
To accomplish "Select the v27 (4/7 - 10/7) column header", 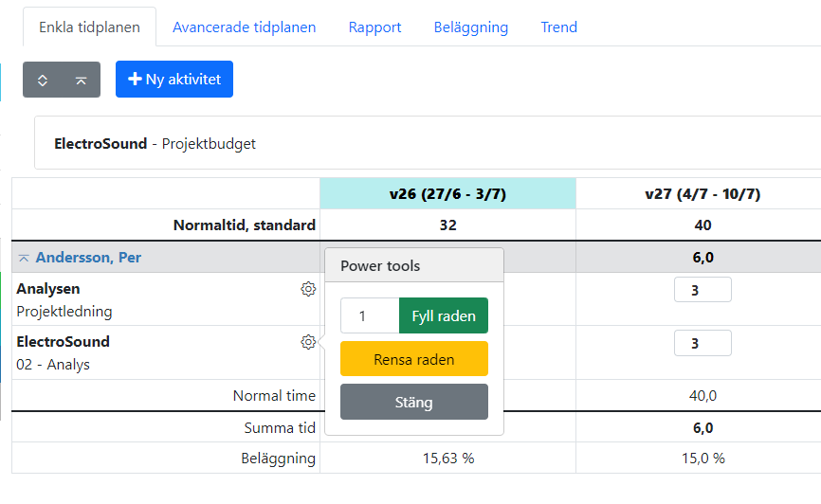I will tap(702, 194).
